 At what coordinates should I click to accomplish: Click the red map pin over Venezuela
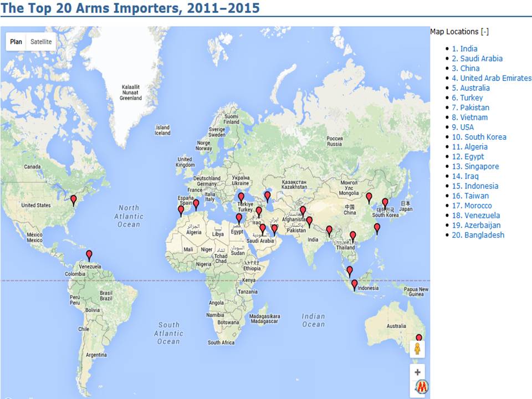click(x=89, y=255)
